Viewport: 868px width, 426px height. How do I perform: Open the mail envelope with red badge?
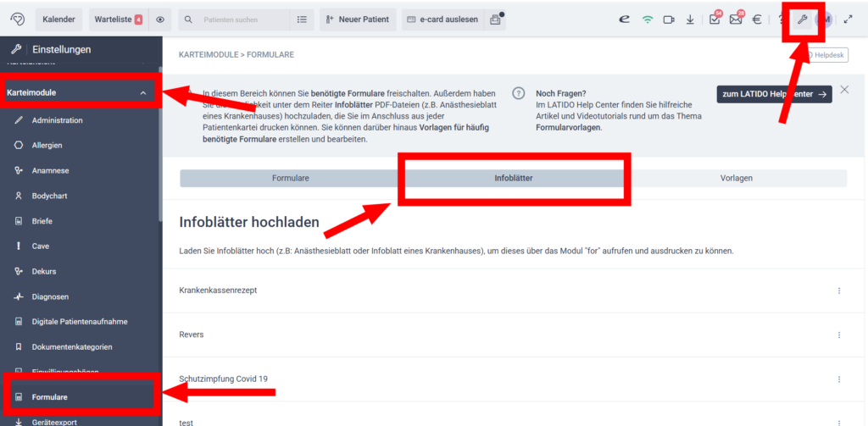tap(735, 19)
